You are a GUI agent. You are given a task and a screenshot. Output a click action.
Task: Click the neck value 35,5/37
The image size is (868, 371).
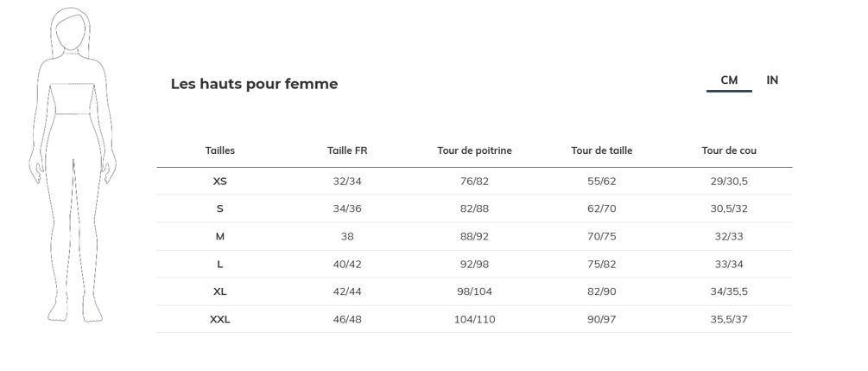pyautogui.click(x=729, y=319)
